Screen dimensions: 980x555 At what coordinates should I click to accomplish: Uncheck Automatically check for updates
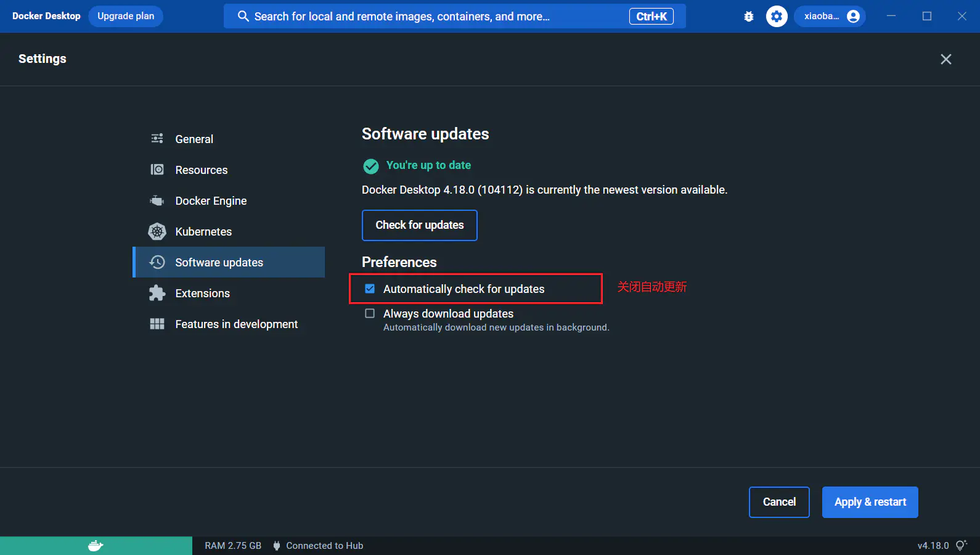[370, 289]
